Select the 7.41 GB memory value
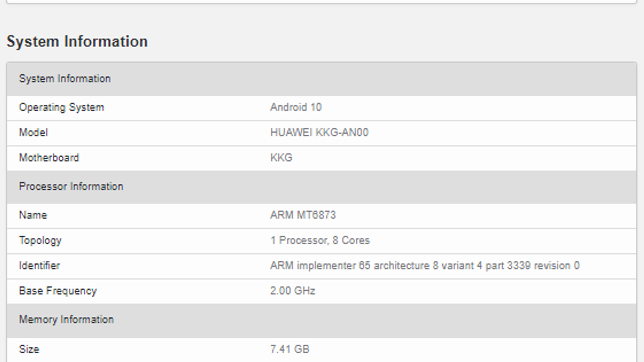The width and height of the screenshot is (644, 362). pyautogui.click(x=290, y=349)
